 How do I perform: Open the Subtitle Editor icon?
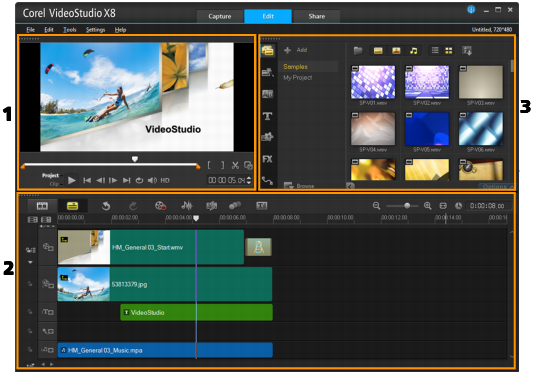(262, 205)
